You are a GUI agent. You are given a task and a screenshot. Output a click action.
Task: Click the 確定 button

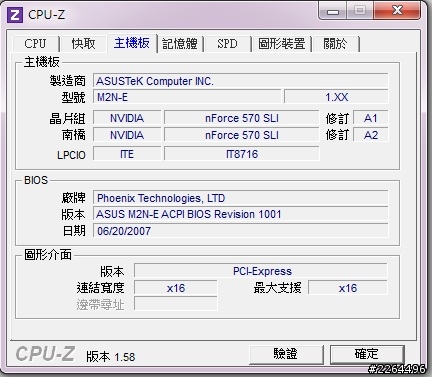(x=367, y=354)
